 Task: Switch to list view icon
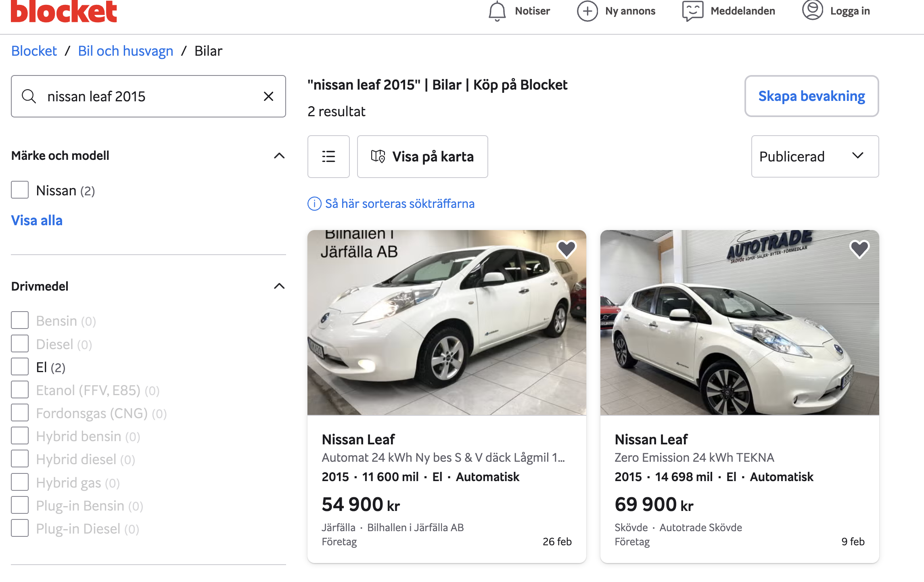328,157
